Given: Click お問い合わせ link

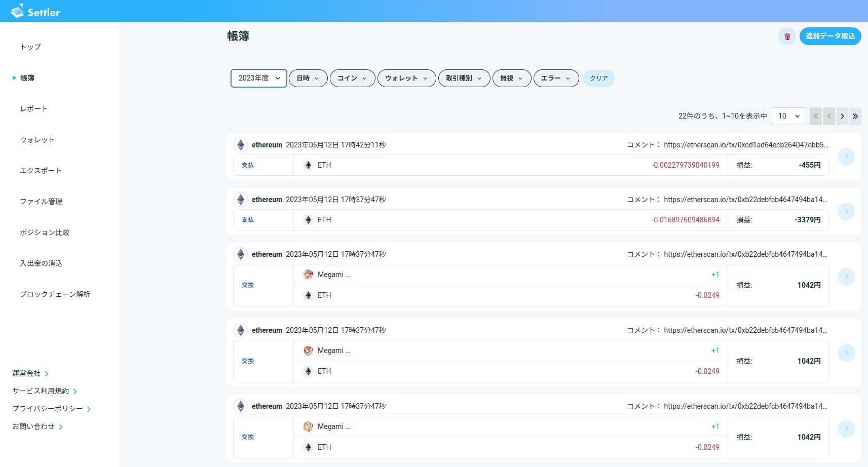Looking at the screenshot, I should 37,426.
